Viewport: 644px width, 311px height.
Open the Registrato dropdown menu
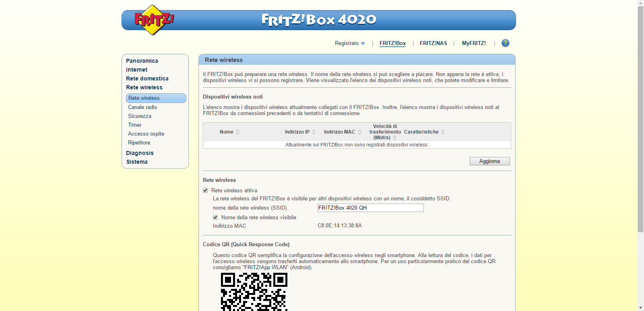(349, 43)
